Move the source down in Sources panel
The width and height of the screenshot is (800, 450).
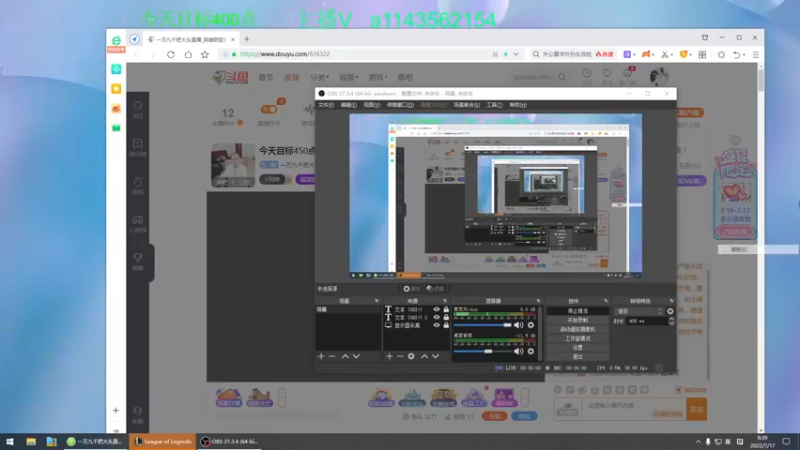pyautogui.click(x=435, y=356)
